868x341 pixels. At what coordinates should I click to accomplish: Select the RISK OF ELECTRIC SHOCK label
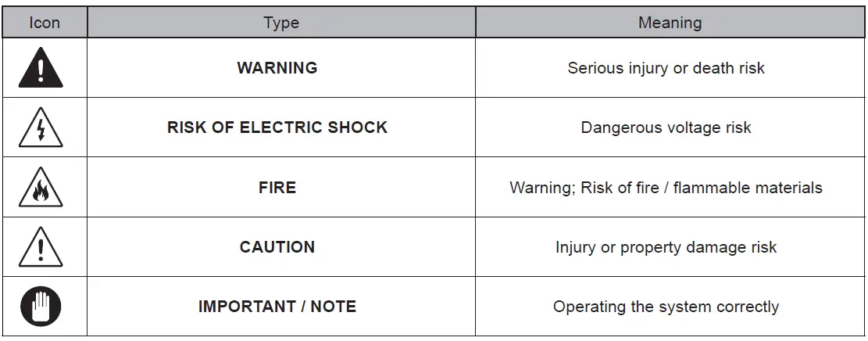tap(277, 127)
